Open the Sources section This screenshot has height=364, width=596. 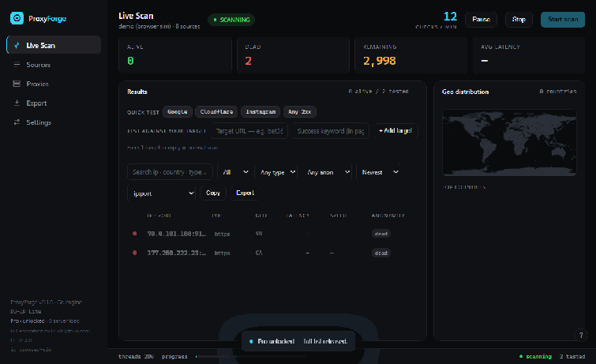click(x=54, y=65)
